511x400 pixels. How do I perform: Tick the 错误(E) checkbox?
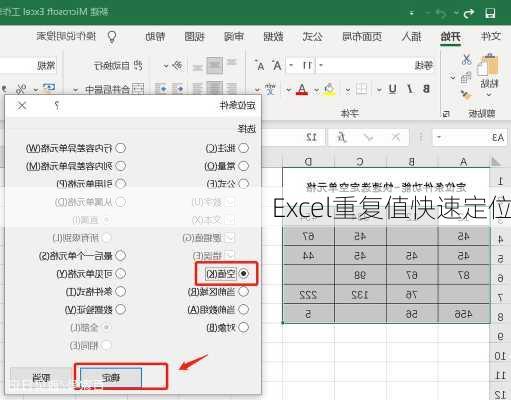click(x=230, y=256)
